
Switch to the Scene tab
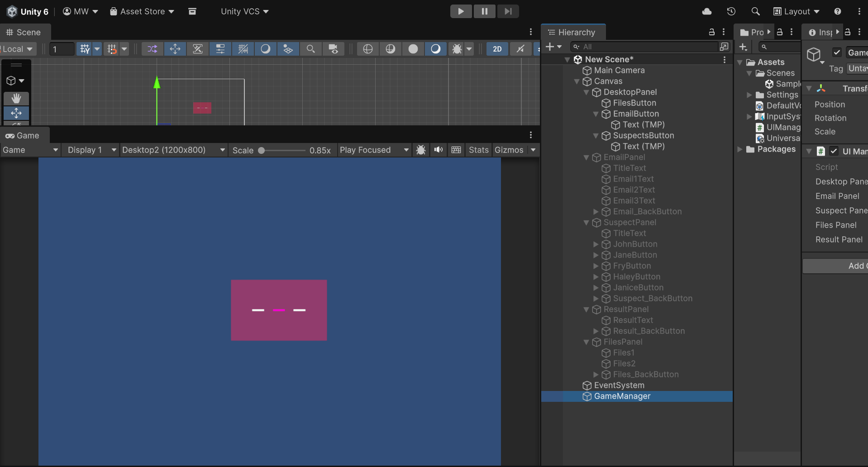tap(24, 32)
